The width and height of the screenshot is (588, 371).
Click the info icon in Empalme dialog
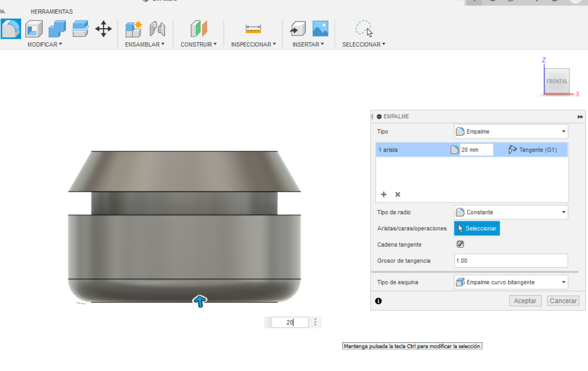pyautogui.click(x=378, y=301)
